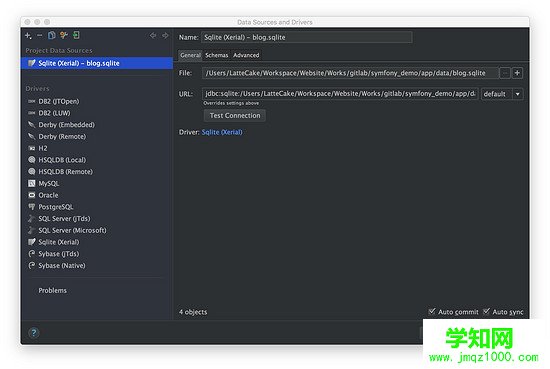Select Sybase (Native) driver
The width and height of the screenshot is (550, 369).
click(x=62, y=266)
